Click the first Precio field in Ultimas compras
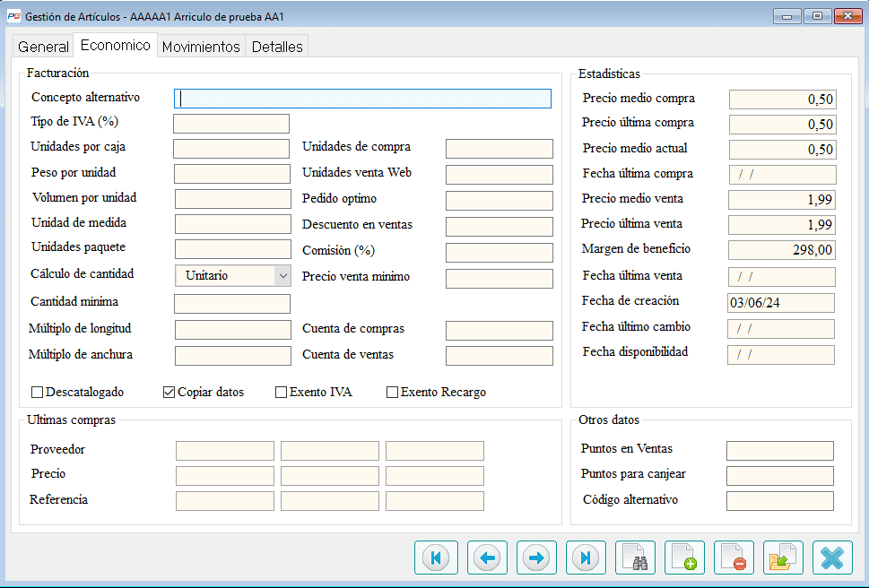This screenshot has width=869, height=588. [225, 476]
